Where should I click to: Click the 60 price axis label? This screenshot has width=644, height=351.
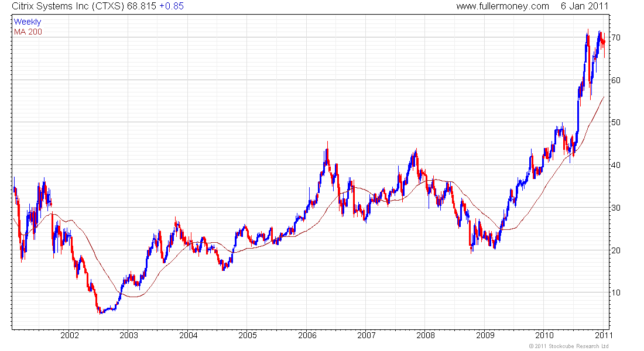pyautogui.click(x=616, y=81)
